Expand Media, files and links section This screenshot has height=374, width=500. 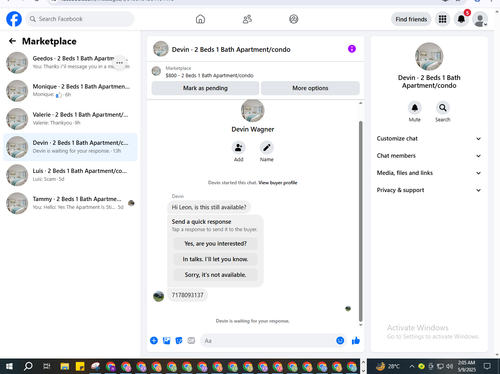click(429, 173)
